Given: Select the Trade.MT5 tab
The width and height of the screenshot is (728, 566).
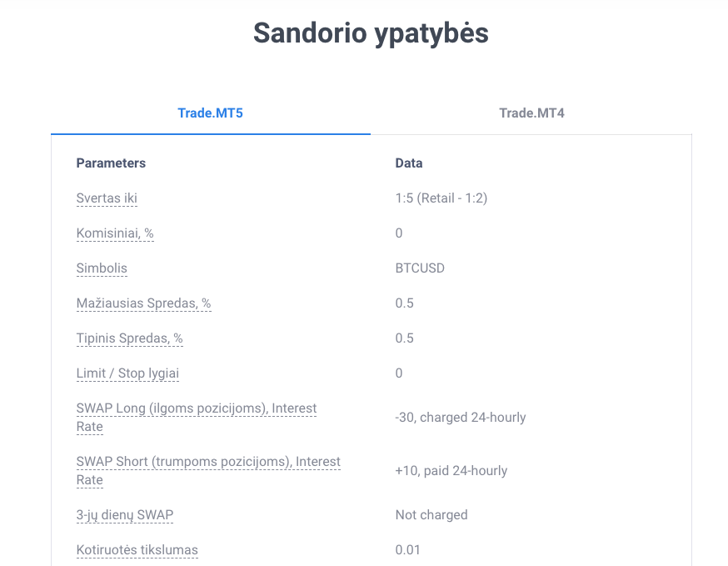Looking at the screenshot, I should (211, 113).
